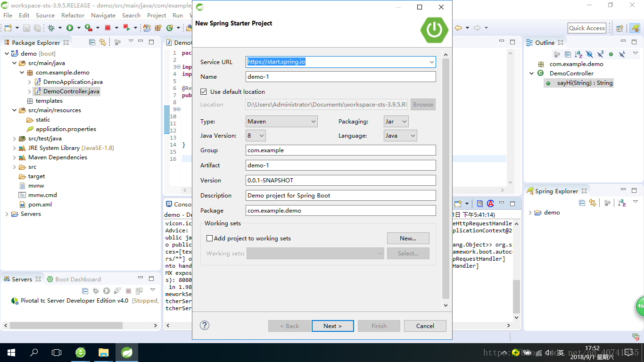Click the Debug server icon in Servers view

(x=96, y=291)
